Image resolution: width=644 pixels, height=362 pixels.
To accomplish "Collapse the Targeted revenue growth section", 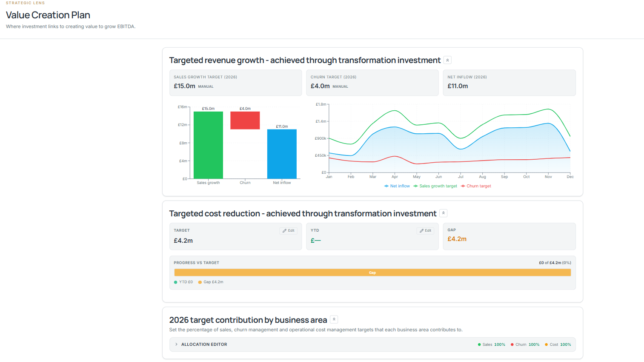I will 447,60.
